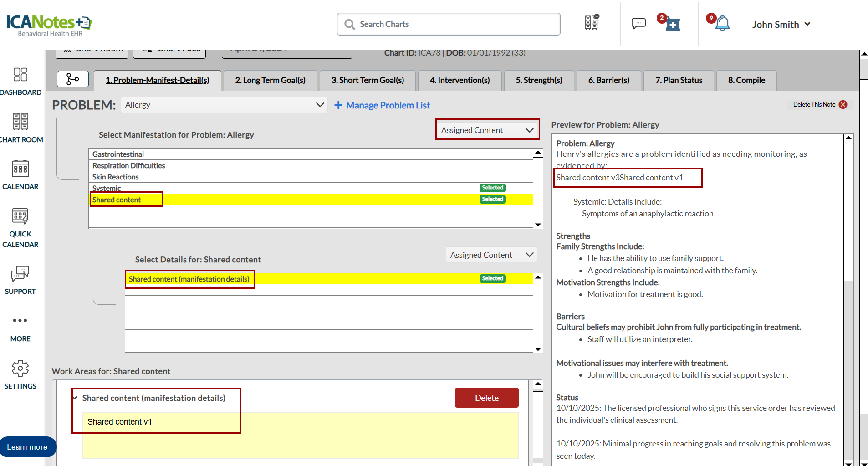The width and height of the screenshot is (868, 466).
Task: Click the Search Charts input field
Action: (x=449, y=24)
